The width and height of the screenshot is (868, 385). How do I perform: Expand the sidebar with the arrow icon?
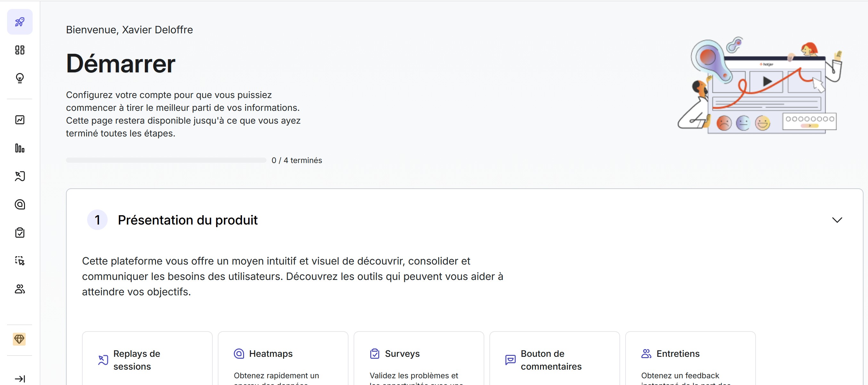20,379
